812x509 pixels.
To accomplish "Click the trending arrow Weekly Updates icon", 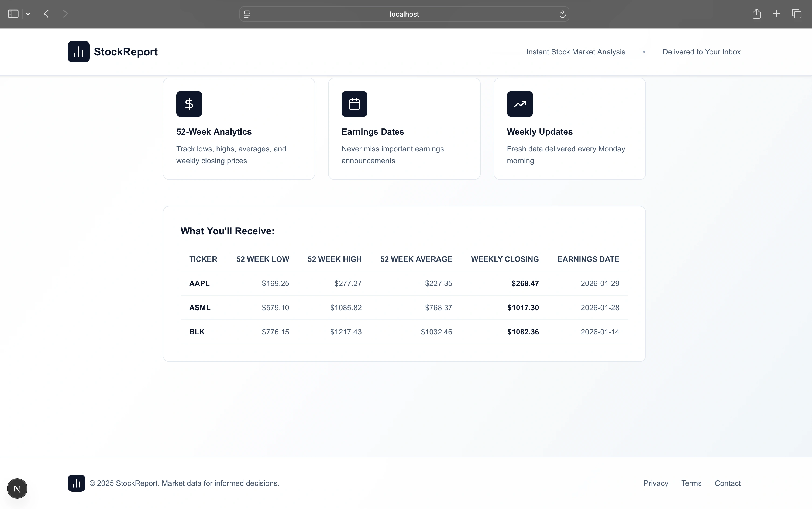I will pyautogui.click(x=519, y=104).
